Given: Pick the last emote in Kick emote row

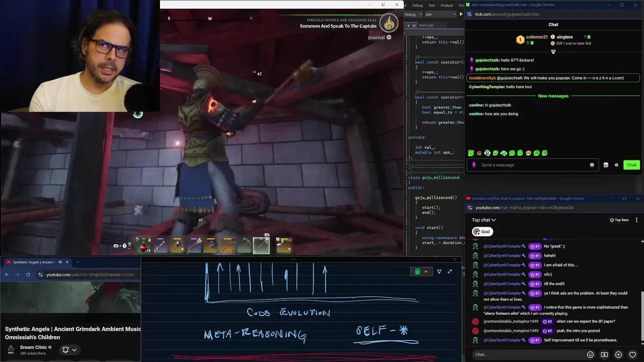Looking at the screenshot, I should 545,153.
